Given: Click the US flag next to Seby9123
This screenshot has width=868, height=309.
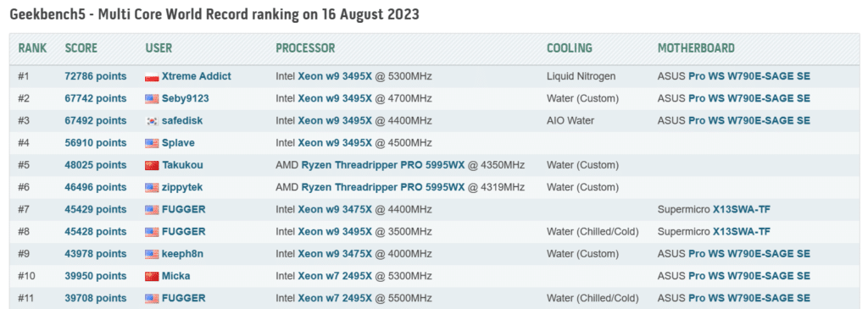Looking at the screenshot, I should (x=152, y=98).
